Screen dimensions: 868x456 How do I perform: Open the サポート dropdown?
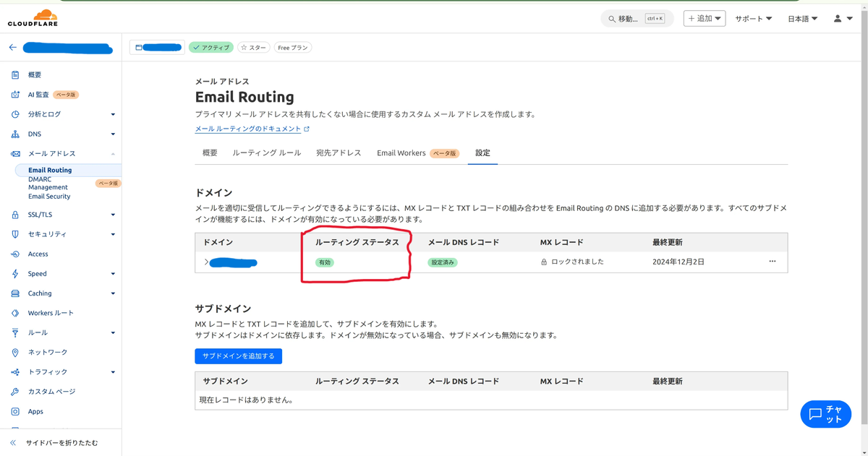pos(754,19)
